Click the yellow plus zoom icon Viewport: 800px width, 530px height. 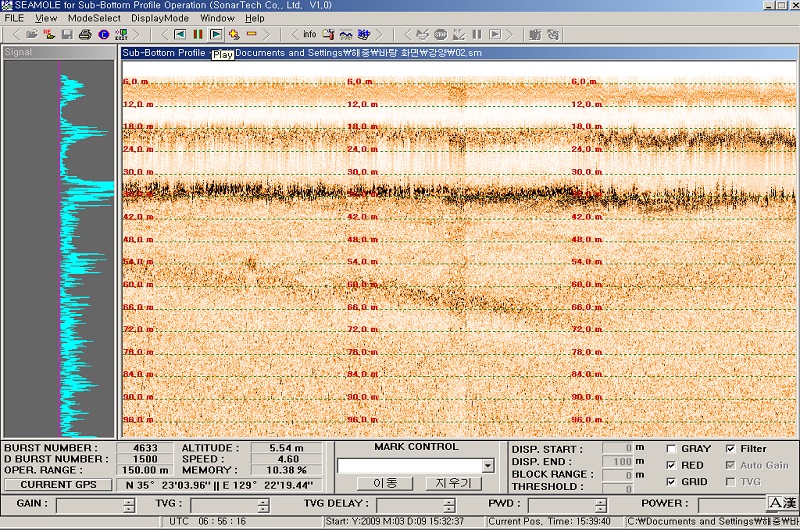[234, 34]
